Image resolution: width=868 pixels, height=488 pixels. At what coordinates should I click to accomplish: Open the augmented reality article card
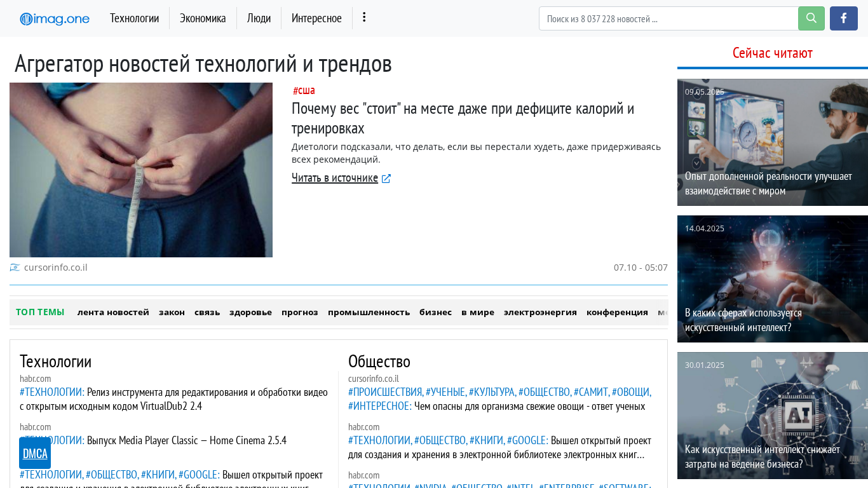click(x=773, y=142)
